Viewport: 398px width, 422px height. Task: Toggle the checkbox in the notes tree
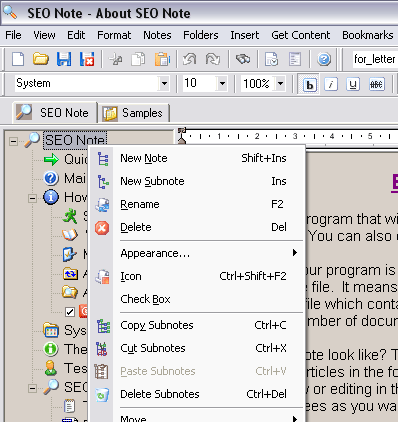(x=70, y=312)
